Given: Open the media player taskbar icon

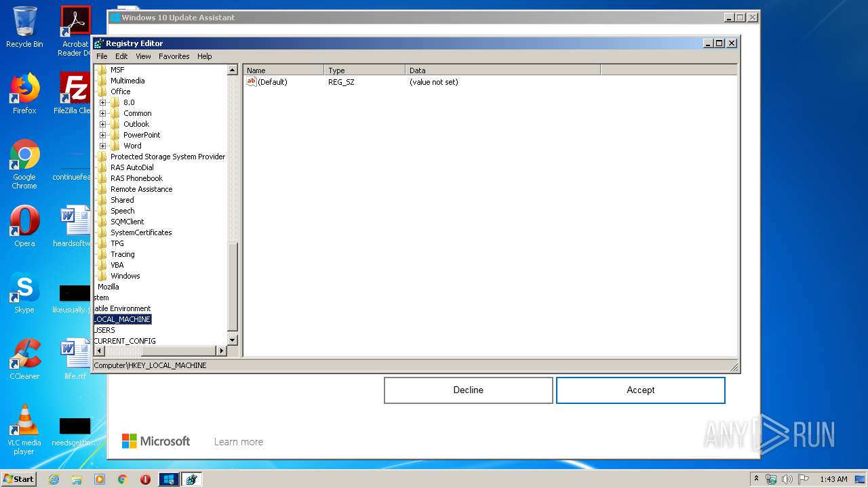Looking at the screenshot, I should coord(100,479).
